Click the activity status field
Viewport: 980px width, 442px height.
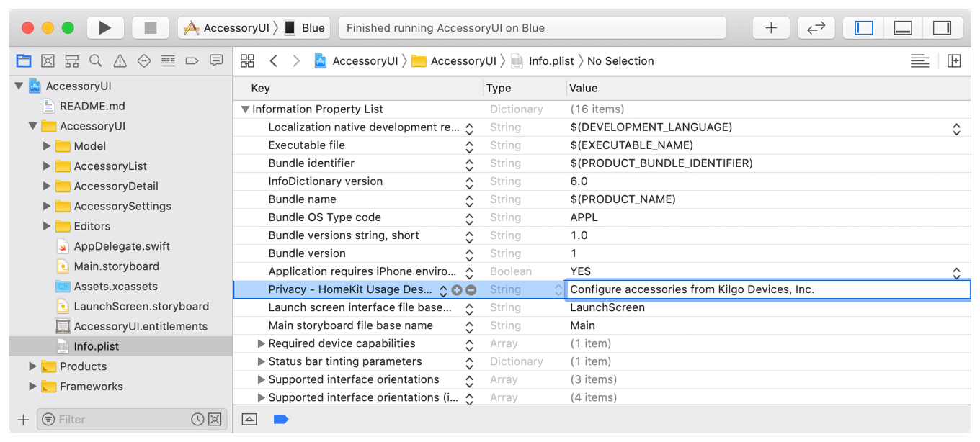point(533,28)
